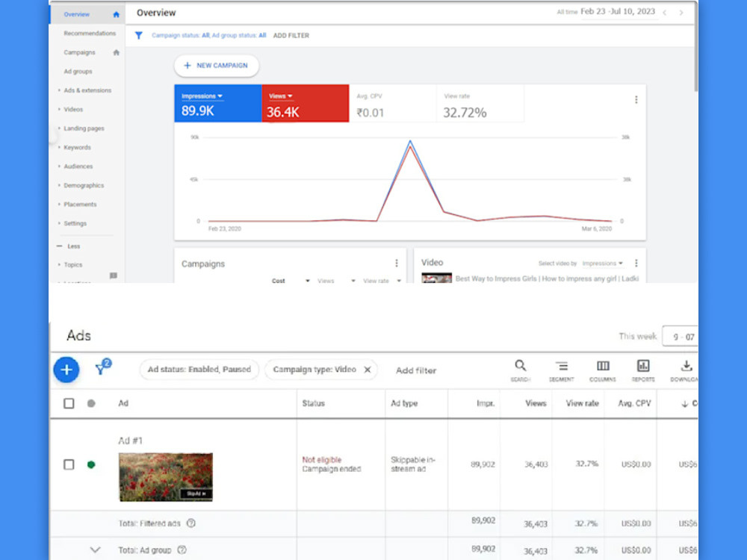Tick the checkbox for Ad #1
This screenshot has width=747, height=560.
[69, 464]
